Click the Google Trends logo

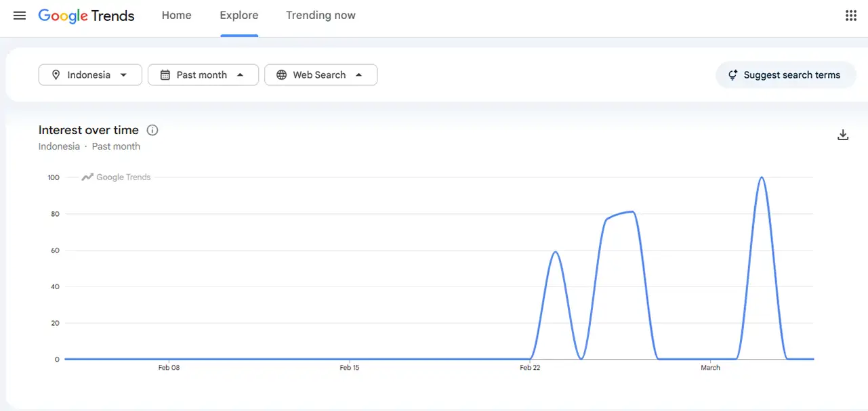click(86, 15)
